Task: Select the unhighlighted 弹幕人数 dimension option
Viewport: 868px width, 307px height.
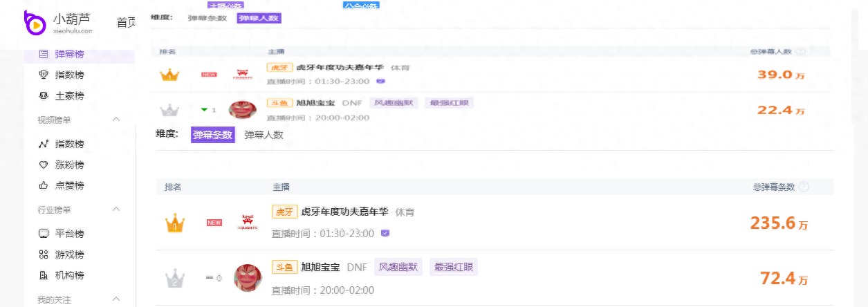Action: coord(264,135)
